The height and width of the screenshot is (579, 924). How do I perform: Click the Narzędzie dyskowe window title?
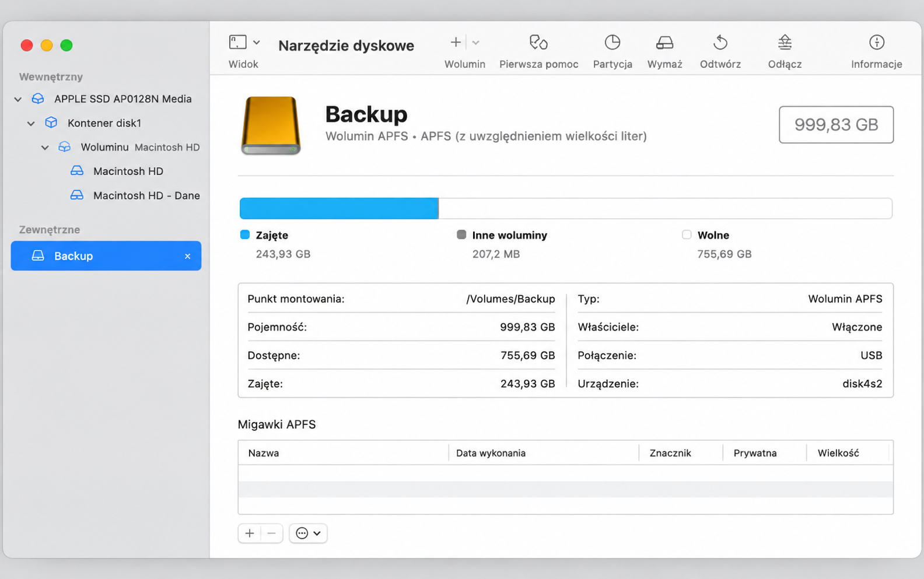(x=346, y=45)
